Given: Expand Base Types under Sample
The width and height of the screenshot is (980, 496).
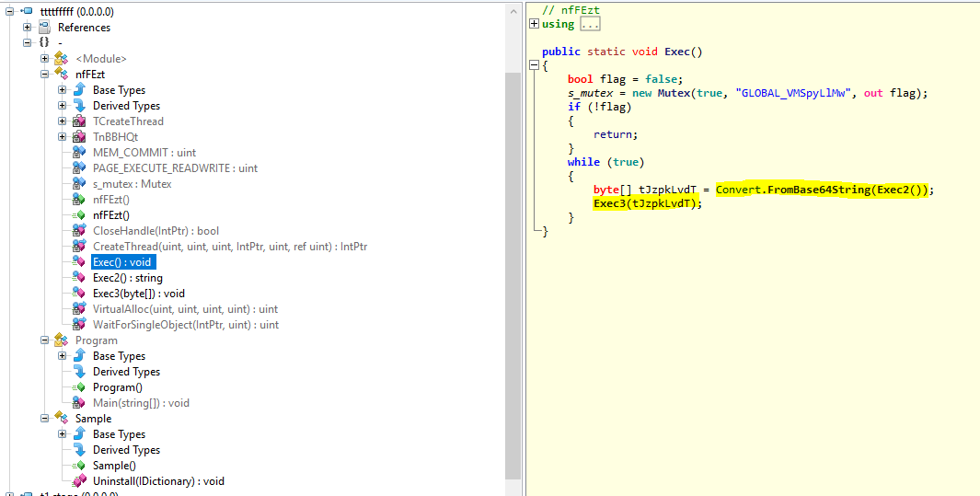Looking at the screenshot, I should click(62, 433).
